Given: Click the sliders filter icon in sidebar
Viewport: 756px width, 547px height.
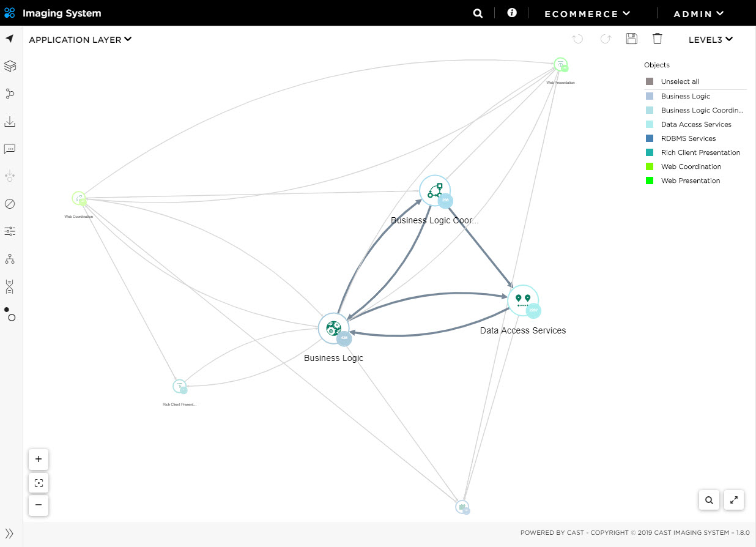Looking at the screenshot, I should click(10, 231).
